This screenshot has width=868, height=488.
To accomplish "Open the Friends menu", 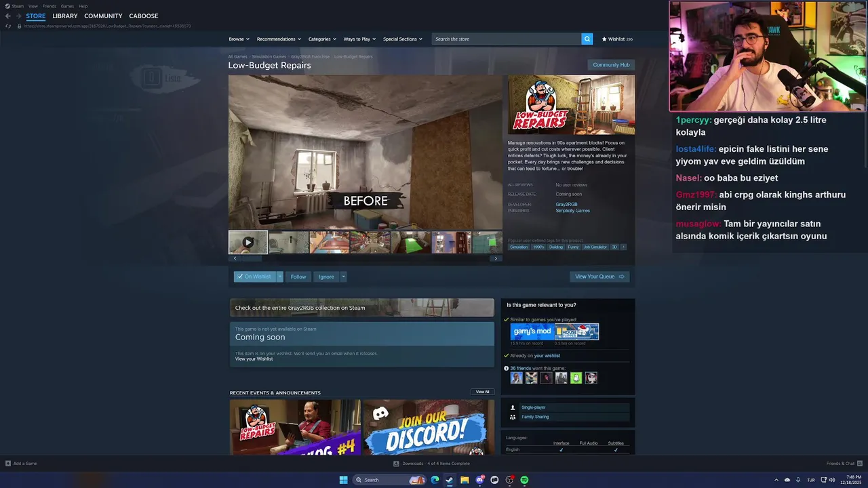I will point(50,6).
